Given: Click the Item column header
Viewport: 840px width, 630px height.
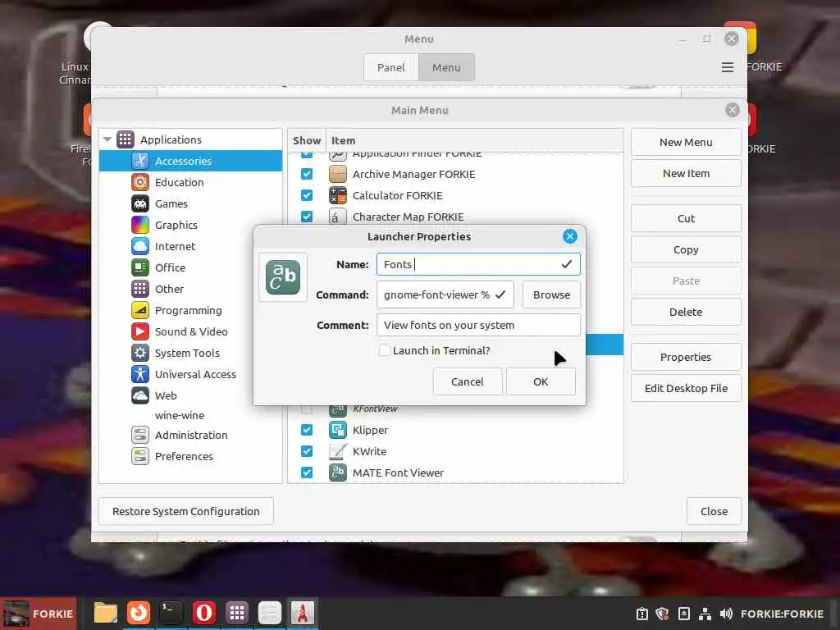Looking at the screenshot, I should (x=475, y=140).
